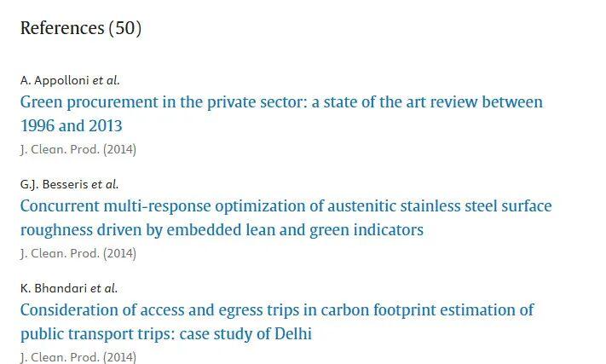Click 'et al.' after A. Appolloni
This screenshot has height=364, width=606.
[107, 81]
